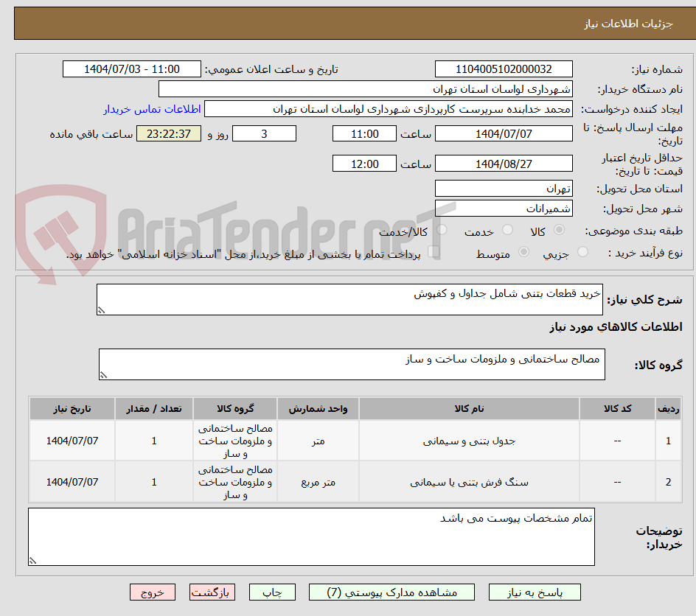The height and width of the screenshot is (616, 696).
Task: Click inside the توضیحات خریدار text area
Action: coord(310,536)
